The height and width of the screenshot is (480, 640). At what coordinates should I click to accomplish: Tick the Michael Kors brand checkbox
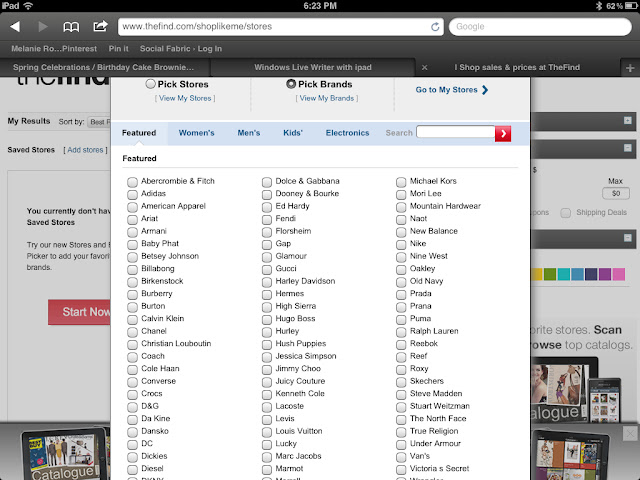pyautogui.click(x=402, y=181)
